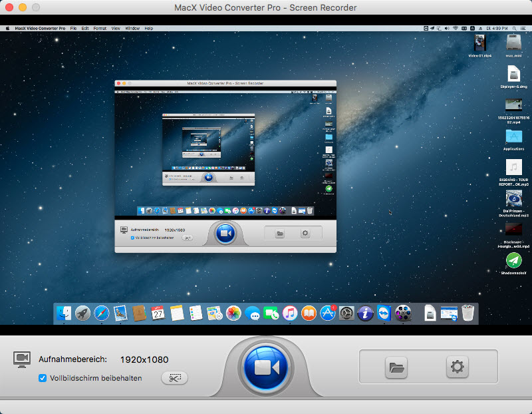
Task: Click the clock showing 4:39 PM
Action: point(497,29)
